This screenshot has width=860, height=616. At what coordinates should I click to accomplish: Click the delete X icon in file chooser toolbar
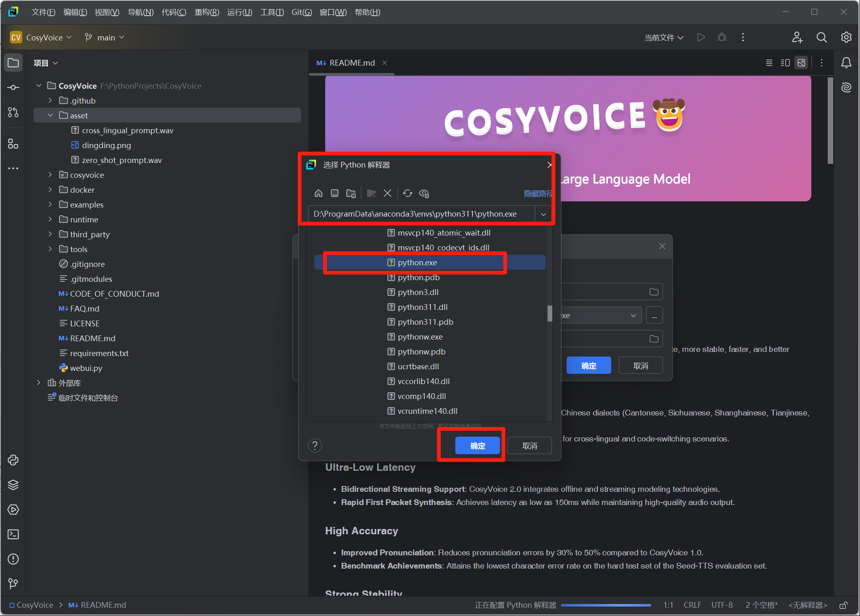pos(387,193)
